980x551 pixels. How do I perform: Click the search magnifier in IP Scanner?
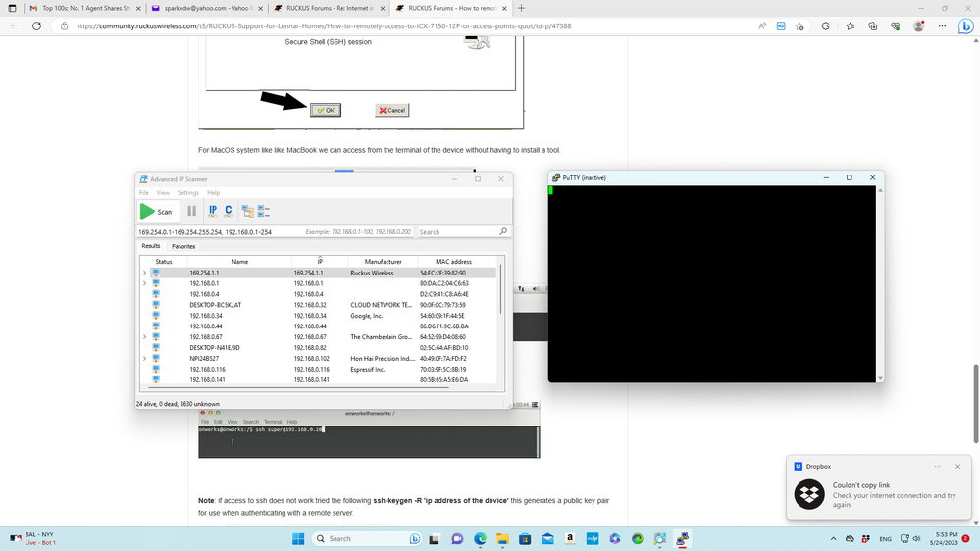pos(503,232)
